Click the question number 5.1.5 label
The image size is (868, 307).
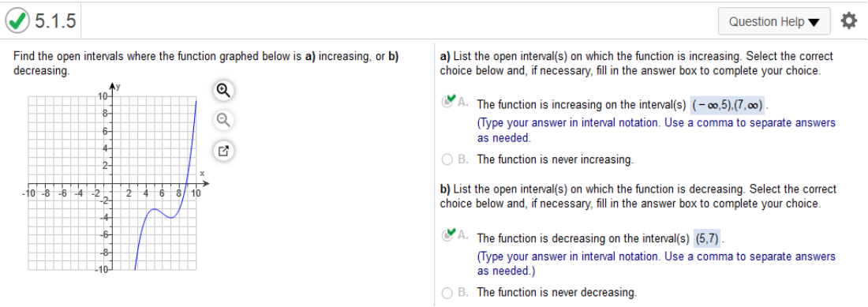(54, 21)
